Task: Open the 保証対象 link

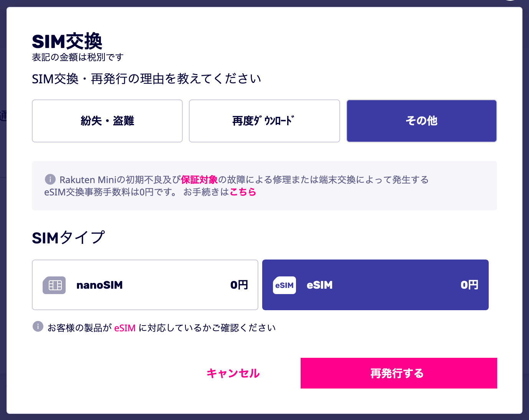Action: pos(199,180)
